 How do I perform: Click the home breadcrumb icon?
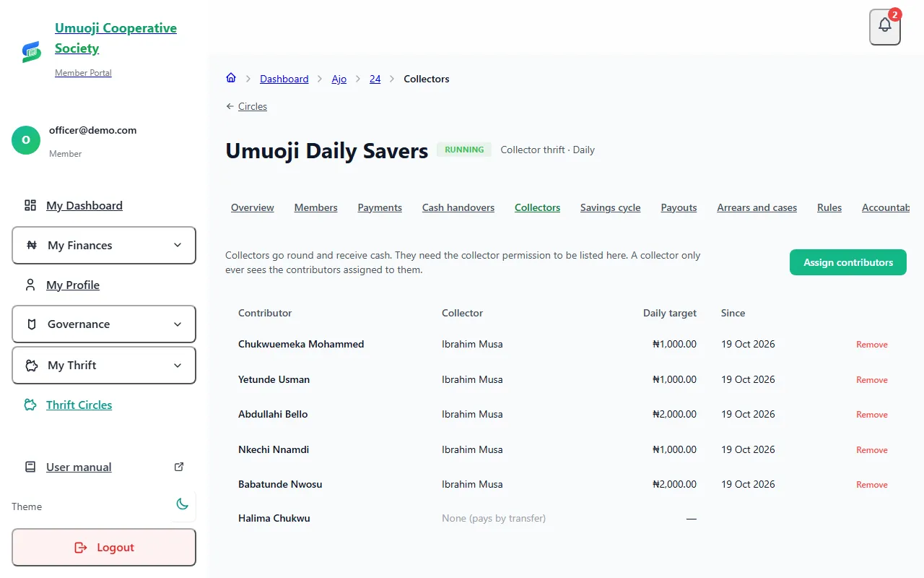pos(231,78)
